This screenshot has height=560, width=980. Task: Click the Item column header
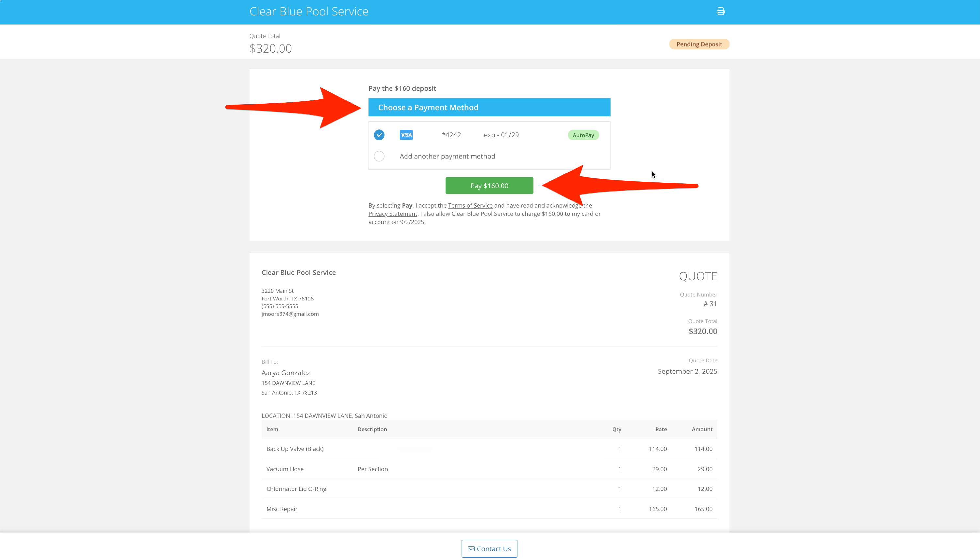tap(272, 429)
